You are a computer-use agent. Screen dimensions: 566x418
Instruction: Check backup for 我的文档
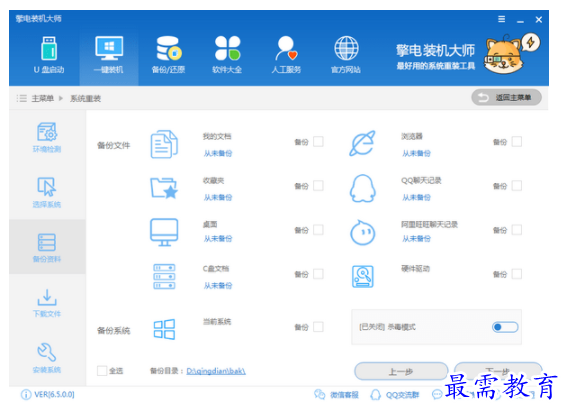(318, 141)
